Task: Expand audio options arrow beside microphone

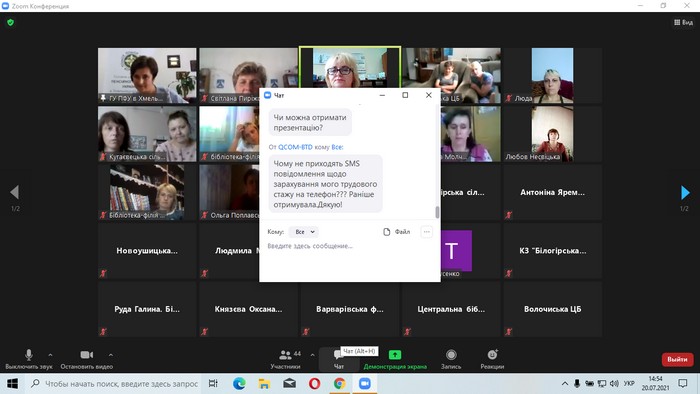Action: [50, 355]
